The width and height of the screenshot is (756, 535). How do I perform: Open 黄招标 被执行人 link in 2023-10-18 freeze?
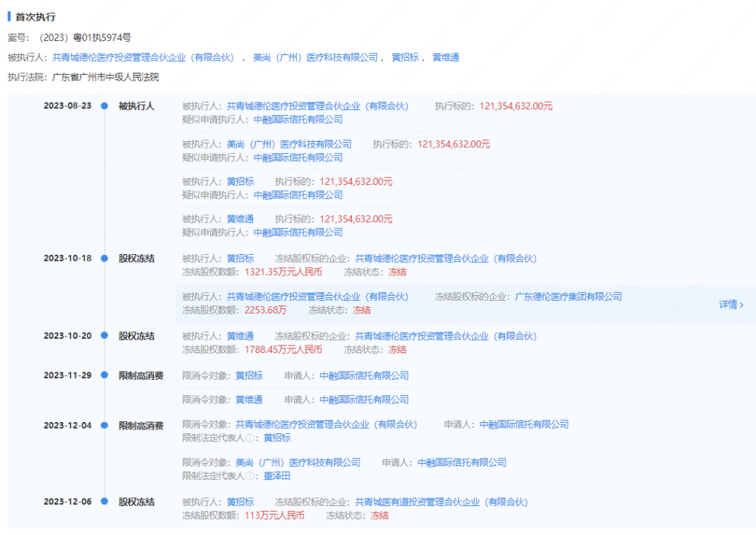click(240, 259)
